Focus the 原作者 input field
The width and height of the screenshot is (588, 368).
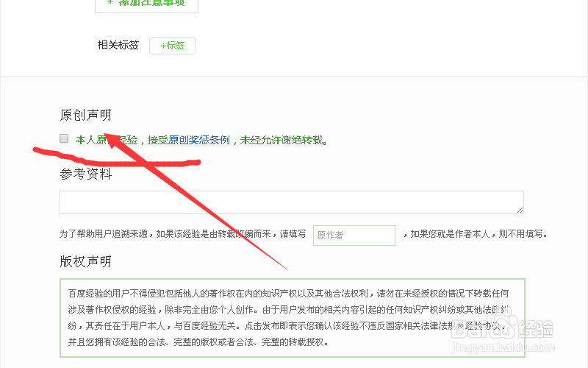tap(354, 235)
